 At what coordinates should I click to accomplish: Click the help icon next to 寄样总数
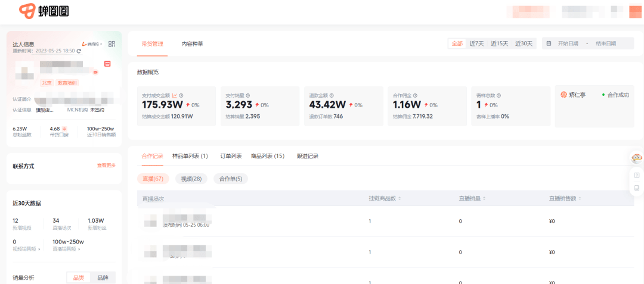pyautogui.click(x=499, y=95)
